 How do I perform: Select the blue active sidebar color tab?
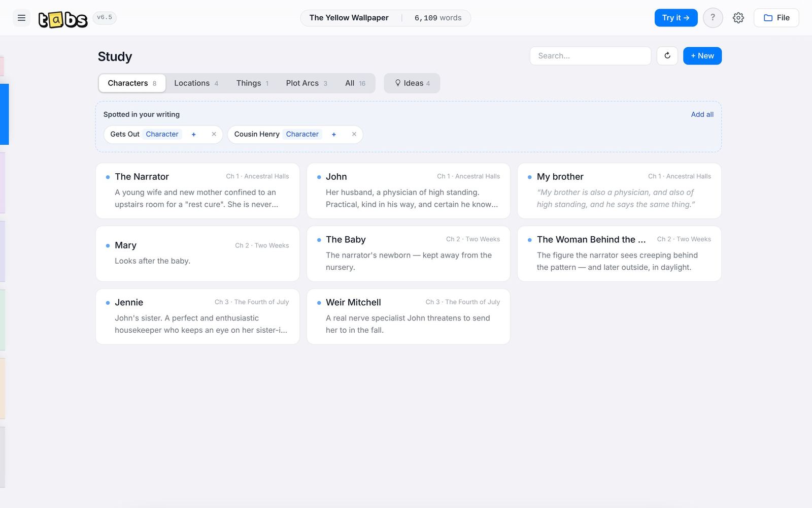[x=4, y=114]
